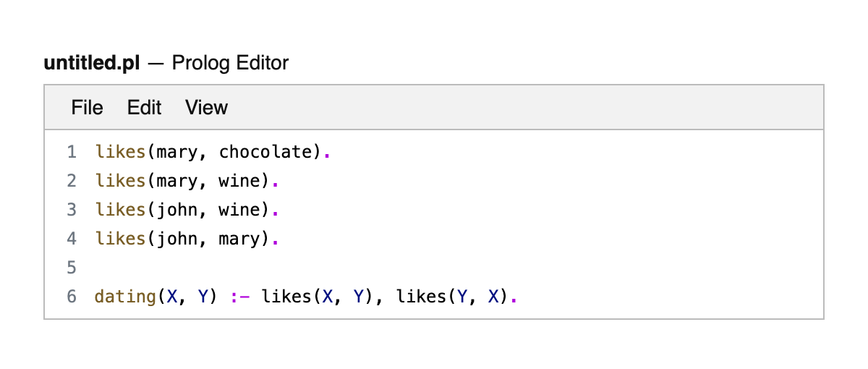Image resolution: width=868 pixels, height=369 pixels.
Task: Click the :- operator on line 6
Action: [240, 297]
